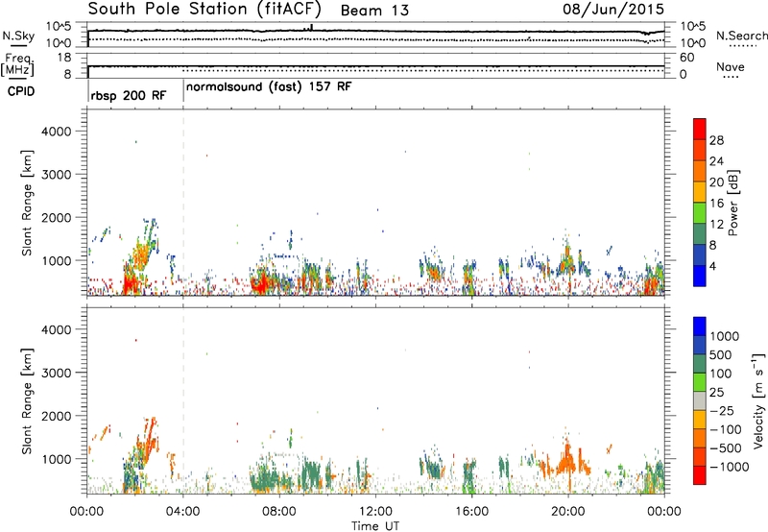Click the gray segment of Velocity colorbar

700,400
